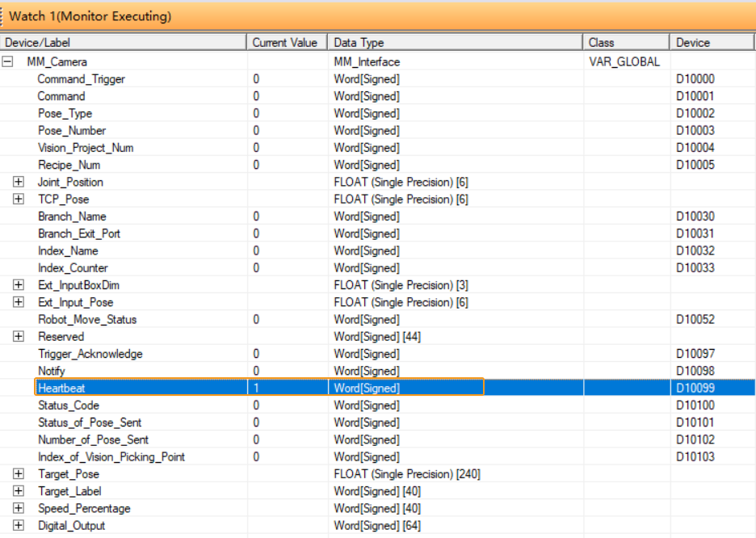Screen dimensions: 756x538
Task: Click device address D10052
Action: 695,320
